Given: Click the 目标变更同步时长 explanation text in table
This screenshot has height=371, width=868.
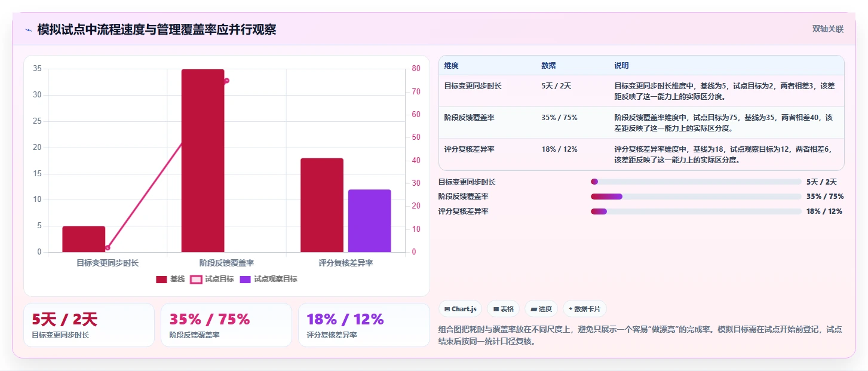Looking at the screenshot, I should pos(725,91).
